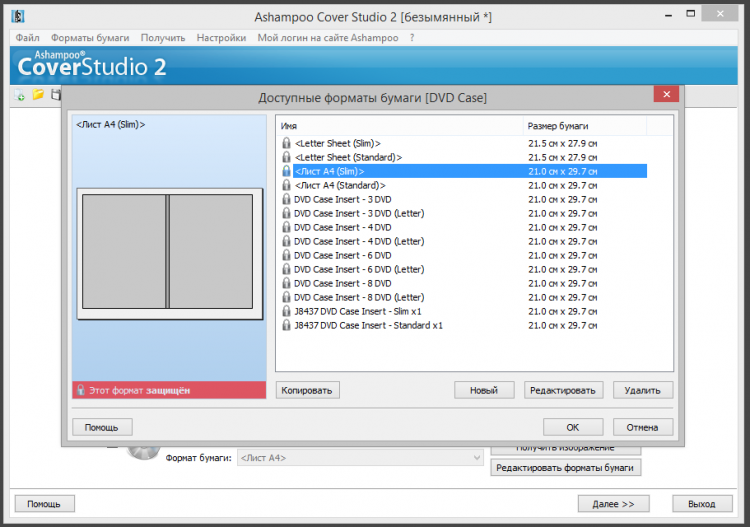The height and width of the screenshot is (527, 750).
Task: Click lock icon of 3 DVD (Letter) row
Action: 286,213
